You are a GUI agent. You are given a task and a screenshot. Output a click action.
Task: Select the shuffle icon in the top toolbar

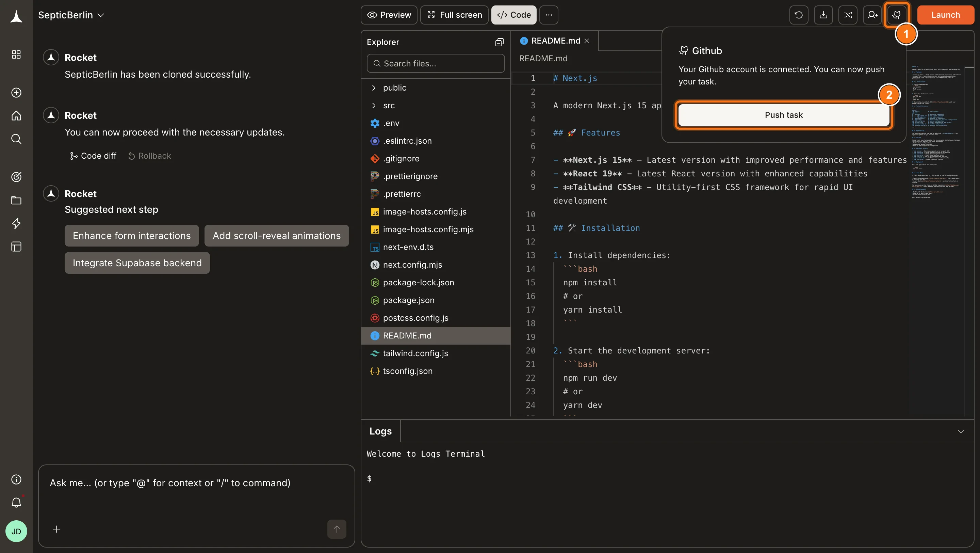[848, 15]
